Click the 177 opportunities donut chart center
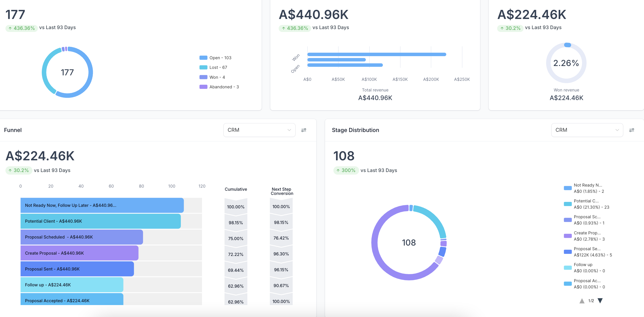This screenshot has width=644, height=317. (x=67, y=72)
